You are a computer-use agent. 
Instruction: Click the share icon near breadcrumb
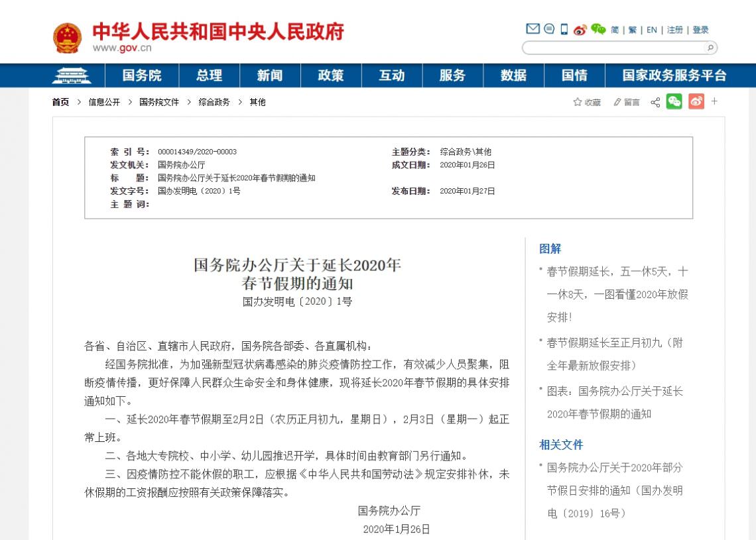coord(655,102)
